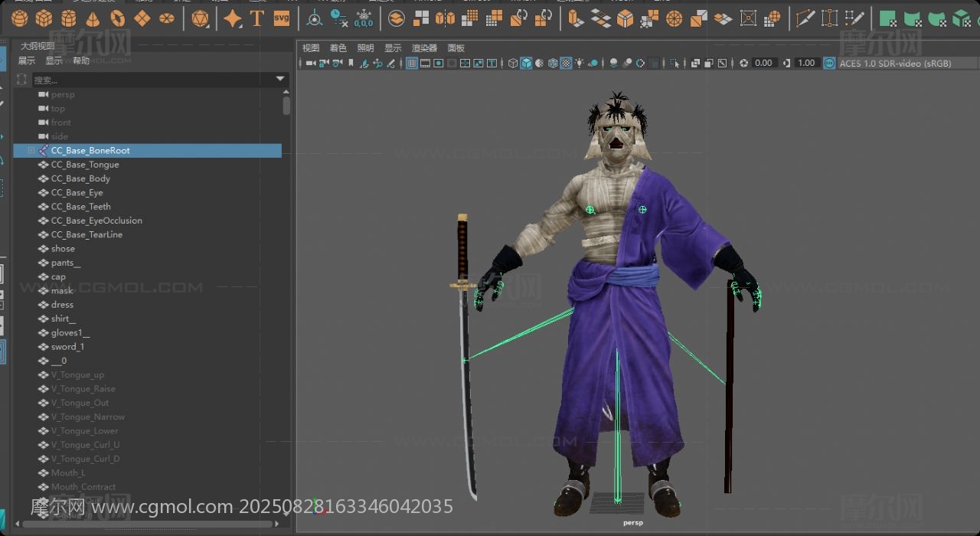This screenshot has width=980, height=536.
Task: Click the SVG import shelf icon
Action: coord(282,18)
